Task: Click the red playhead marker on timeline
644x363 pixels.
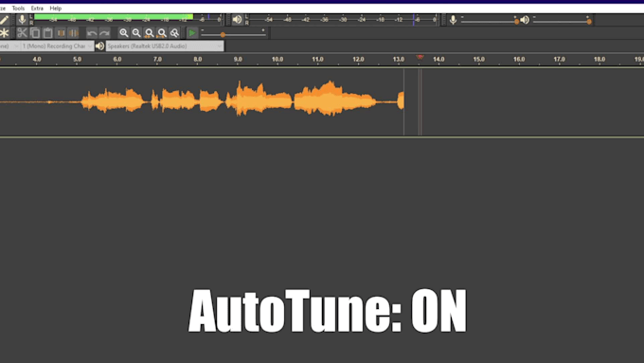Action: 420,57
